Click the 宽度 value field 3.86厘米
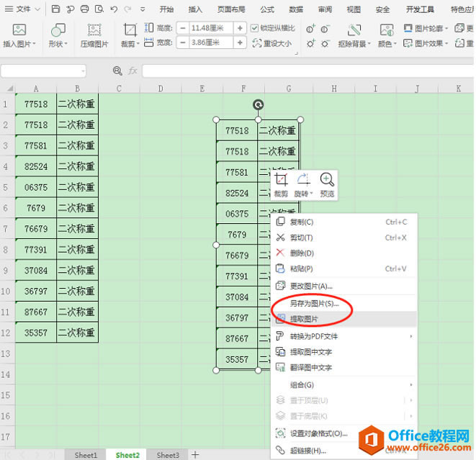 click(211, 42)
